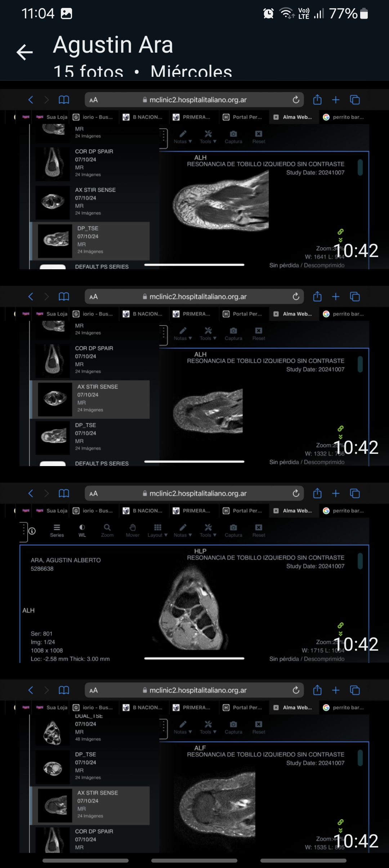Open the Notas dropdown next to Layout
Viewport: 389px width, 868px height.
coord(183,530)
